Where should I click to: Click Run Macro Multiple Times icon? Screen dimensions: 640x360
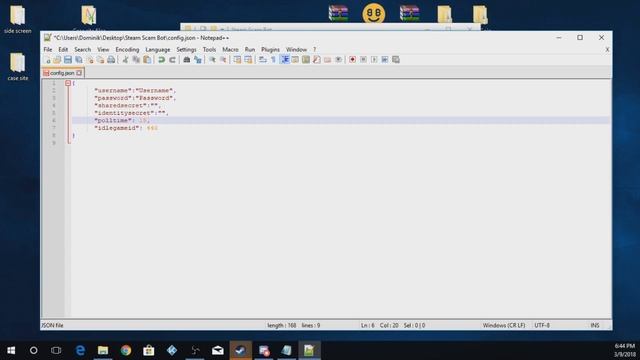tap(385, 60)
